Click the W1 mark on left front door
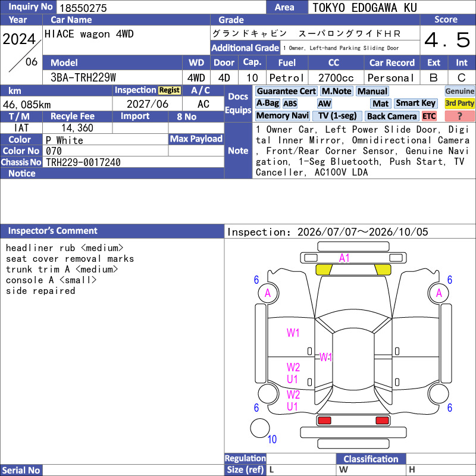This screenshot has width=476, height=476. [x=293, y=333]
